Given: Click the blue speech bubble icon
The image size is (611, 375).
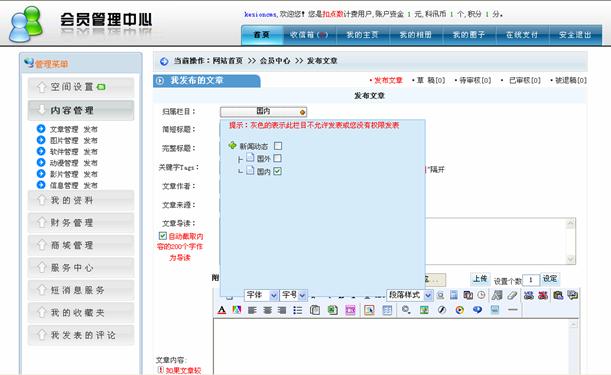Looking at the screenshot, I should pos(477,310).
